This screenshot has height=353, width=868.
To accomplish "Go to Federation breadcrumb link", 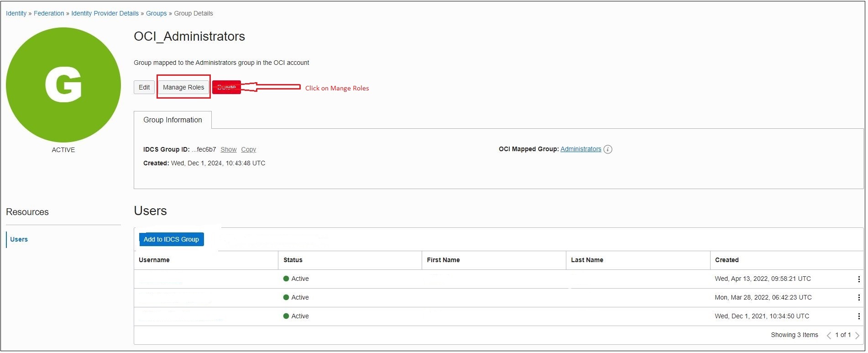I will click(x=49, y=14).
